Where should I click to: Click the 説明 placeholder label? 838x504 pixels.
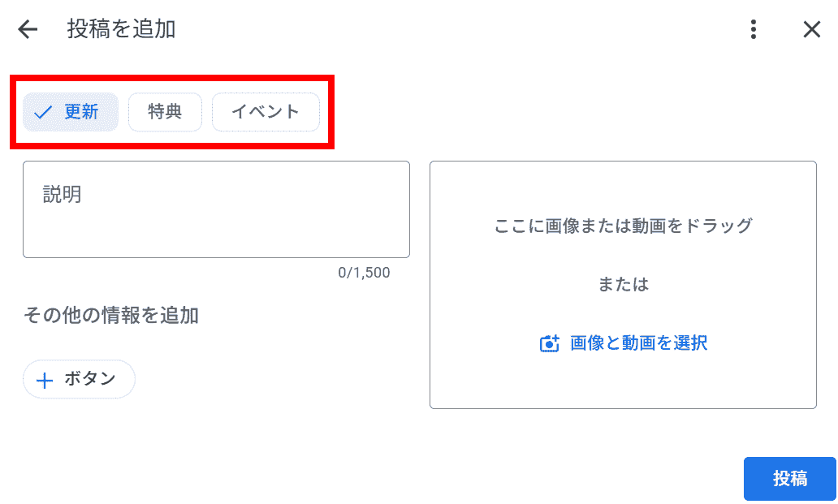[62, 195]
